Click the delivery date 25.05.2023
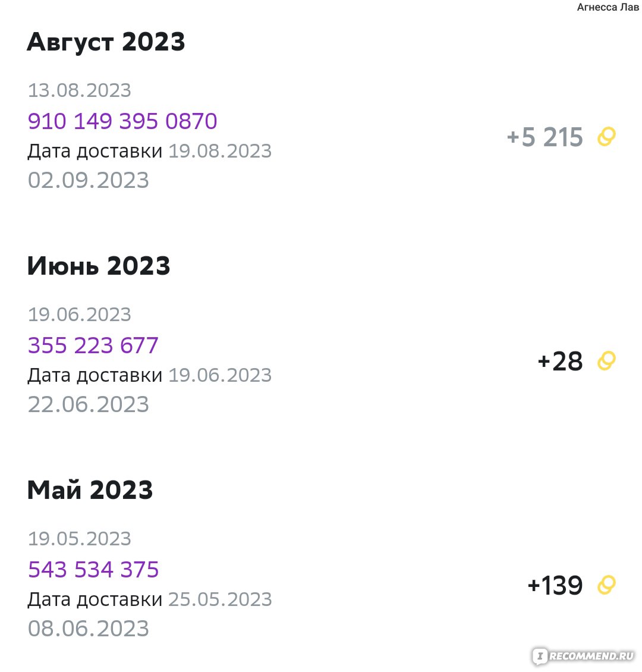 tap(220, 599)
